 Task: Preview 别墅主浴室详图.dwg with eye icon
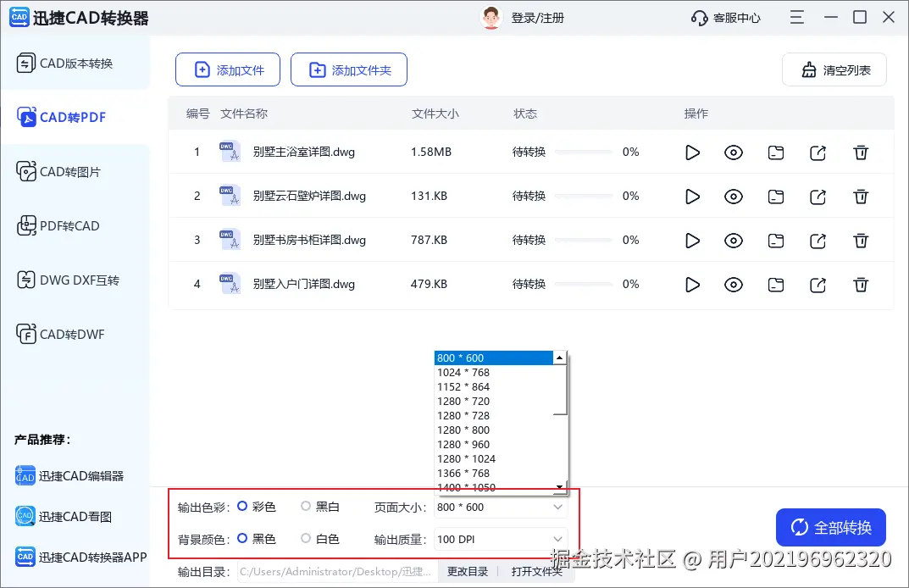[734, 153]
